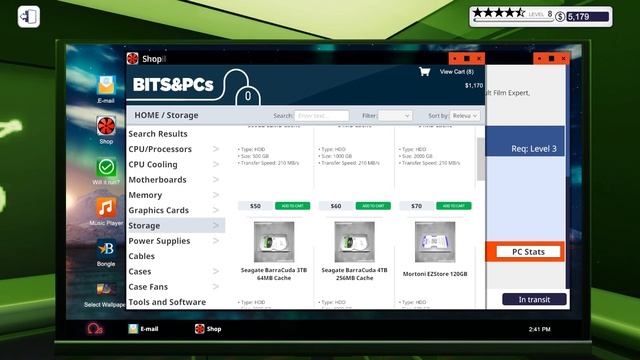Click the HOME / Storage breadcrumb
640x360 pixels.
tap(166, 116)
